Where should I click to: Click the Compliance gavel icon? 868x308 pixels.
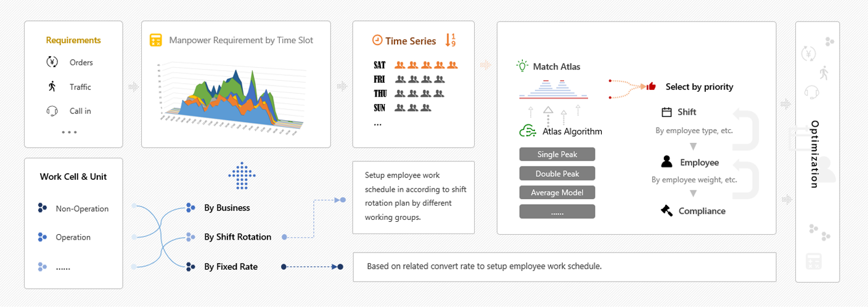[666, 211]
